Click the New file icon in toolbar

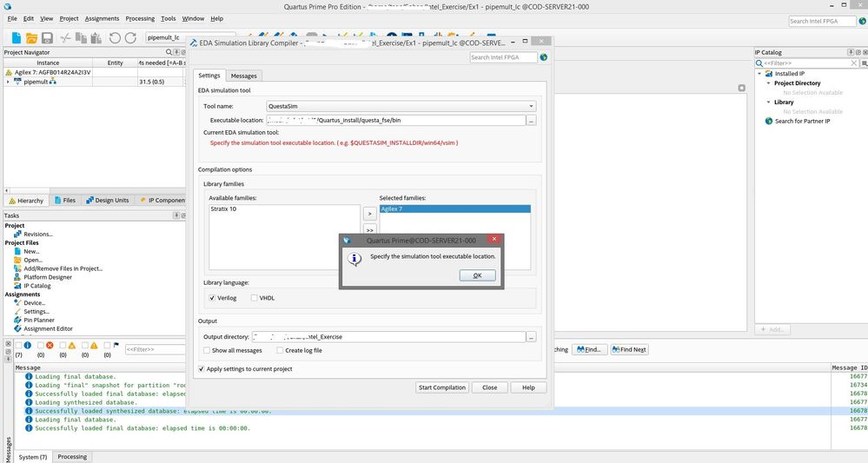(x=17, y=38)
